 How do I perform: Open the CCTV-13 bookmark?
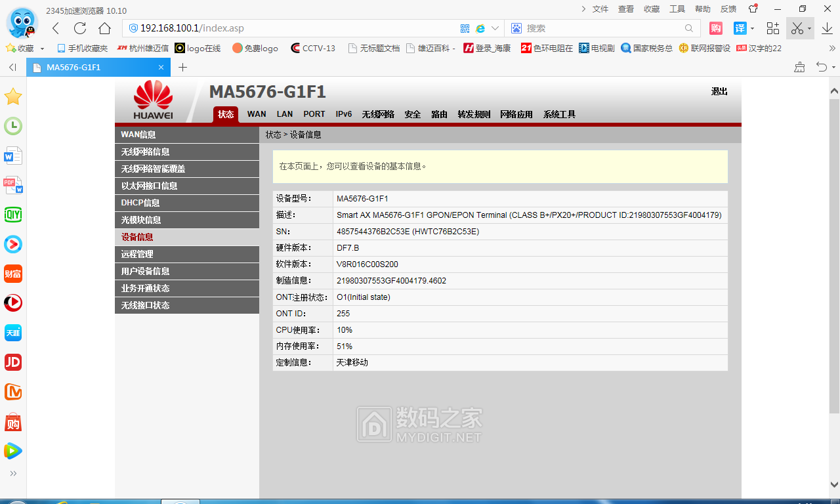click(313, 49)
